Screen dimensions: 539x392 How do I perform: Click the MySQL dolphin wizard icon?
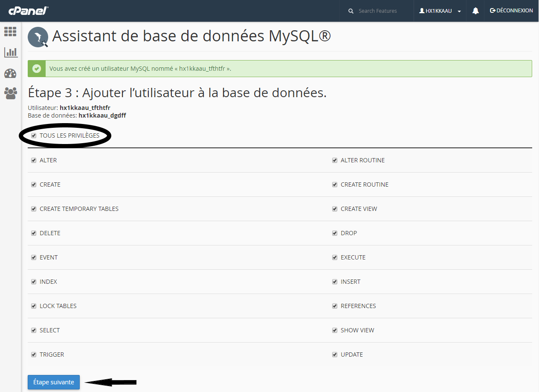38,37
